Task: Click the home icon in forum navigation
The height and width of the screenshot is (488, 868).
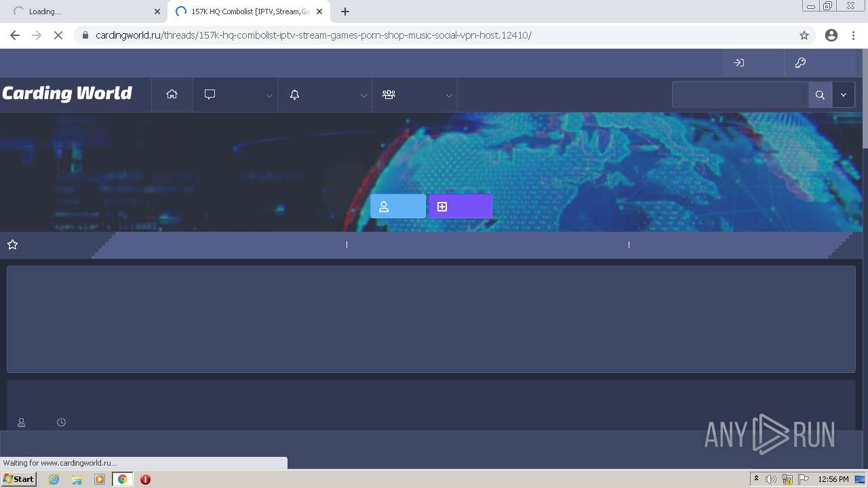Action: [172, 95]
